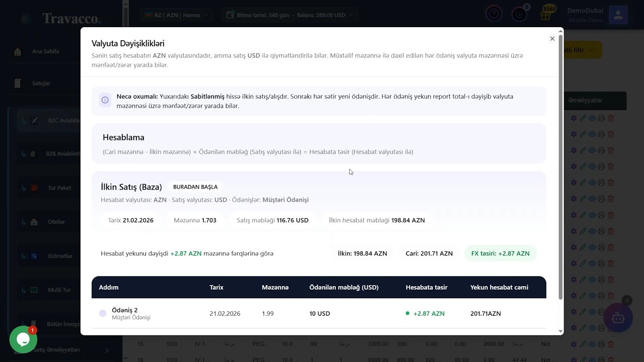
Task: Click the B2C Aviabilet plane icon
Action: point(34,121)
